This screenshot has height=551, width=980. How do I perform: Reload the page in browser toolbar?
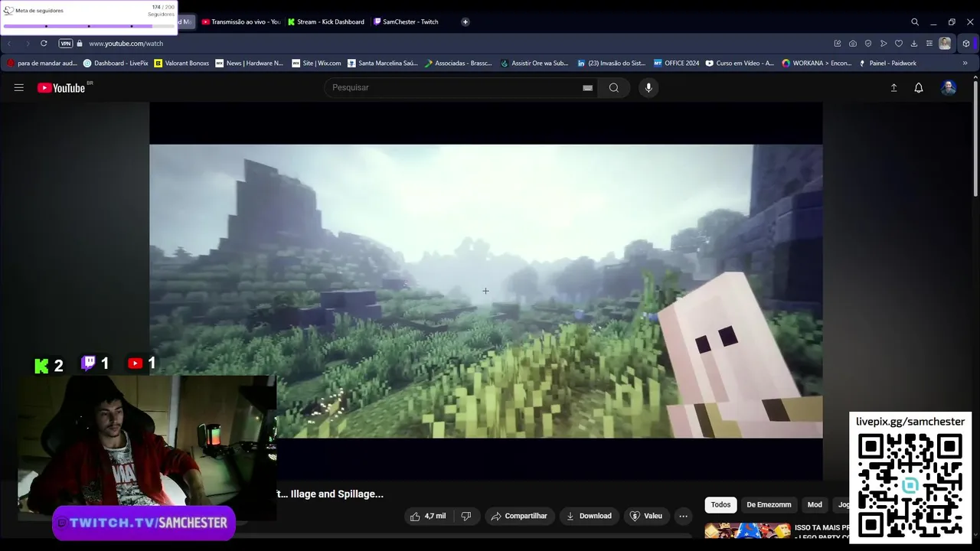44,44
